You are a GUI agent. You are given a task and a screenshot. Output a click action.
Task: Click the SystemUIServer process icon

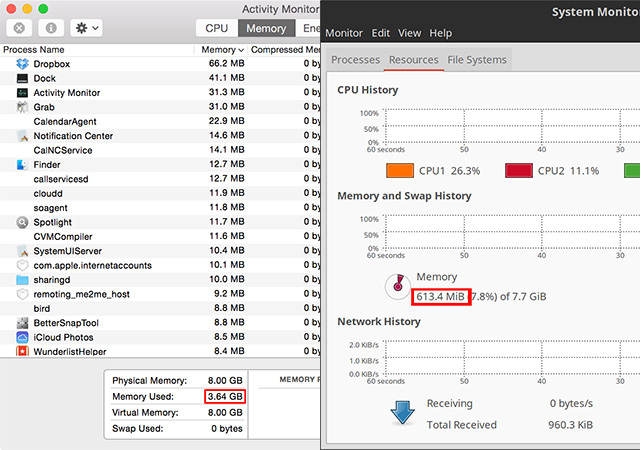22,251
